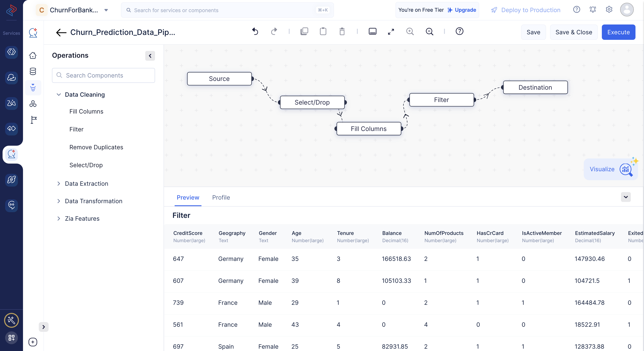Viewport: 644px width, 351px height.
Task: Click the Save & Close button
Action: (x=574, y=32)
